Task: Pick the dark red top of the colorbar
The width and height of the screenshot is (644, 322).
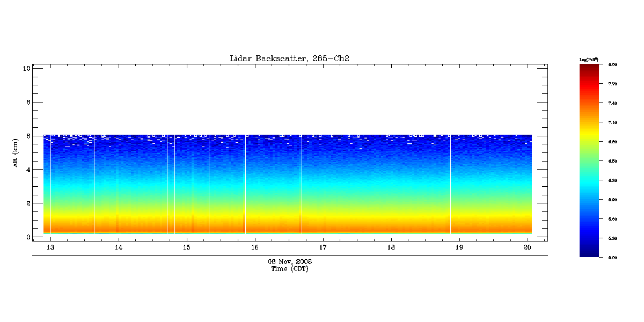Action: pyautogui.click(x=590, y=68)
